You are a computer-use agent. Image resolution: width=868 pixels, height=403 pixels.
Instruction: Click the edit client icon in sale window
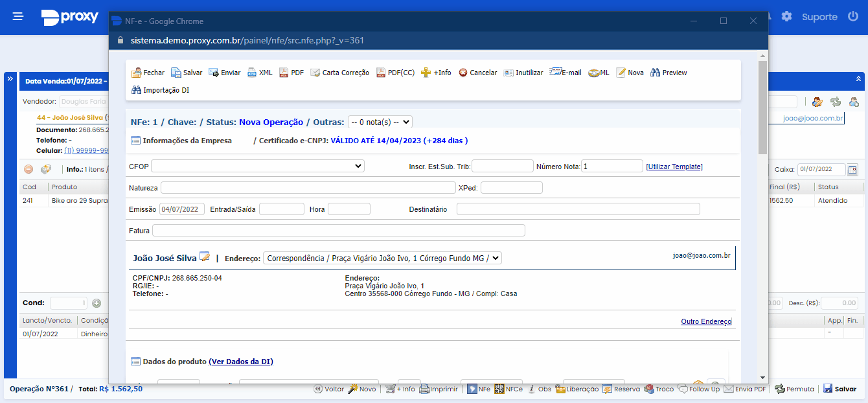817,102
